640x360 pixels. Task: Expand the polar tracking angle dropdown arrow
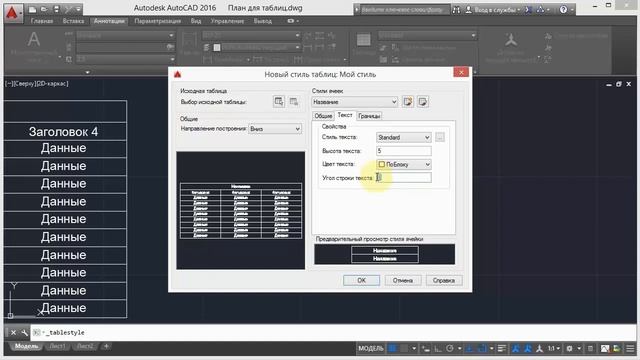[x=460, y=348]
